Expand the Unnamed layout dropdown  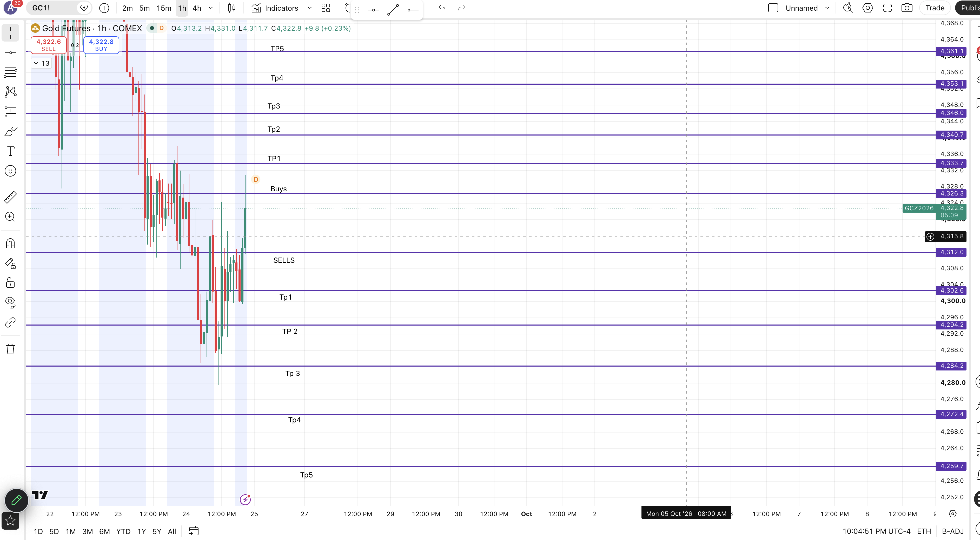point(827,8)
